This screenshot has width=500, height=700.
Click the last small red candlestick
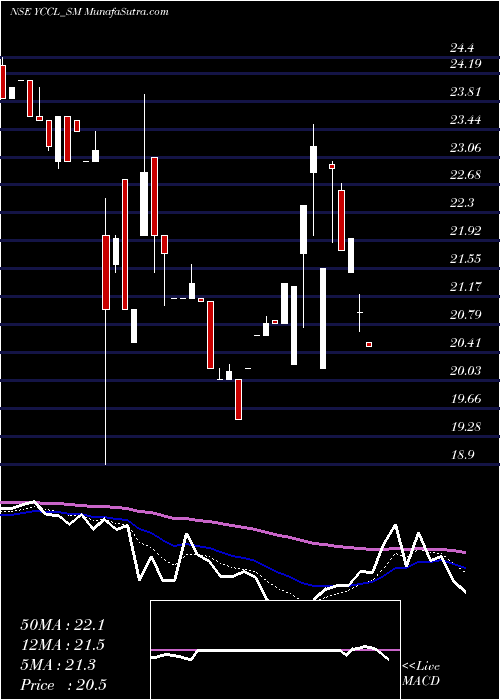369,344
